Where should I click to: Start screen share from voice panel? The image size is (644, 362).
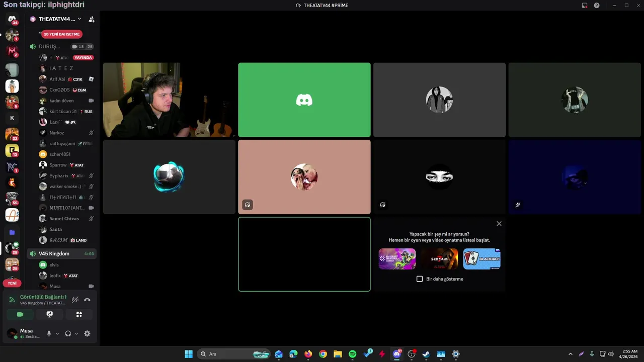[x=49, y=314]
